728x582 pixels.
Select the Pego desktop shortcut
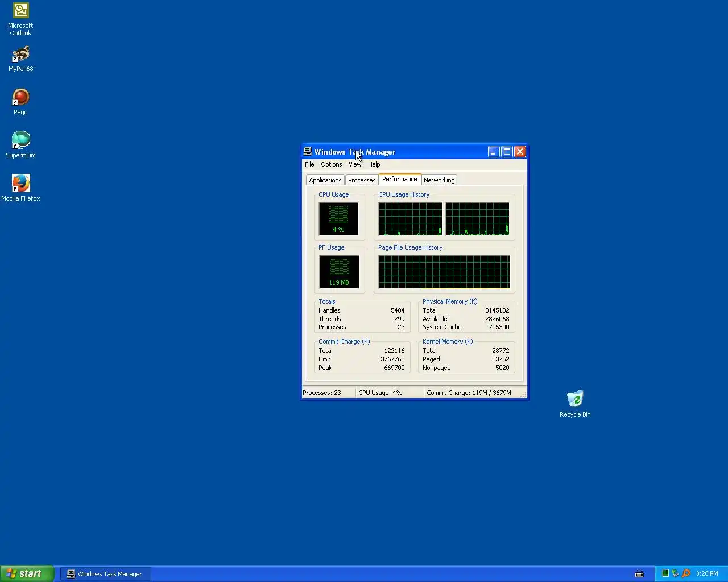pos(20,102)
